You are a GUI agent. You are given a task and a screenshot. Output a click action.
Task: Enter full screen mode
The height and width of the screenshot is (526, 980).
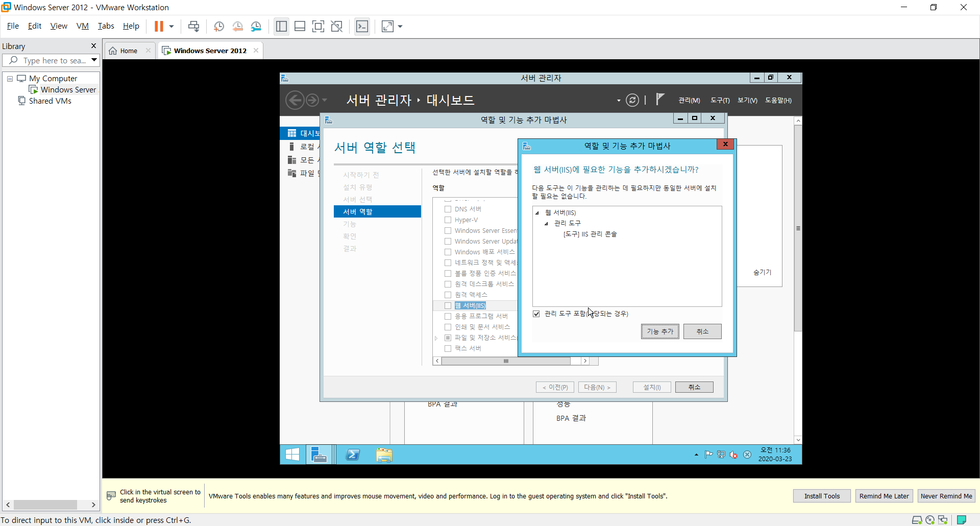(318, 26)
